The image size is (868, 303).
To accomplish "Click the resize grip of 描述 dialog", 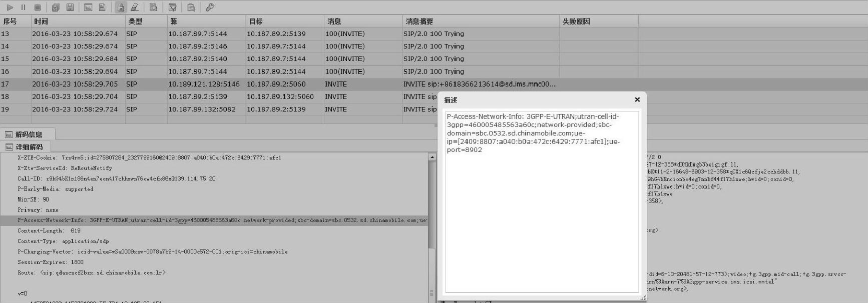I will 643,297.
